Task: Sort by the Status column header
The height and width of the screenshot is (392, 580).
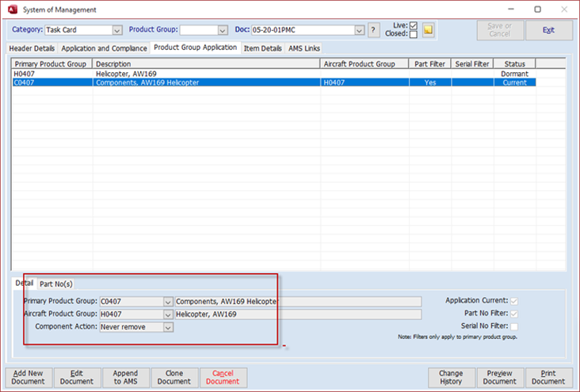Action: click(x=514, y=63)
